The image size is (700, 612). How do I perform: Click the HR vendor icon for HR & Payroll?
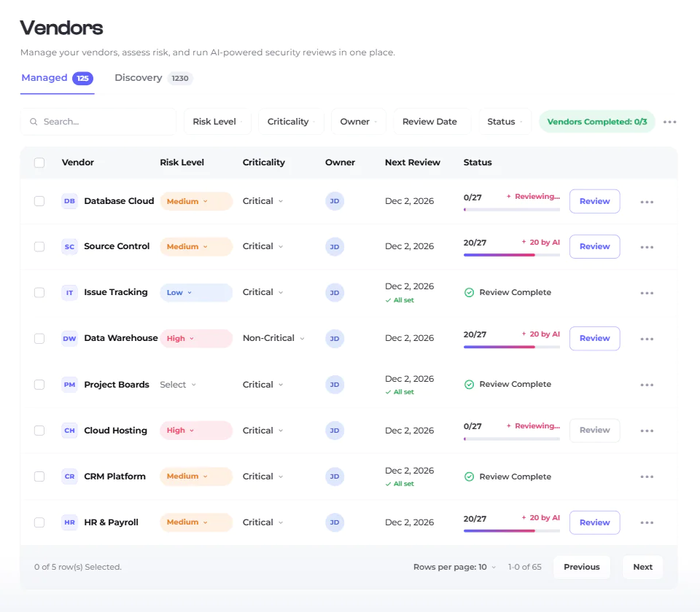click(70, 522)
